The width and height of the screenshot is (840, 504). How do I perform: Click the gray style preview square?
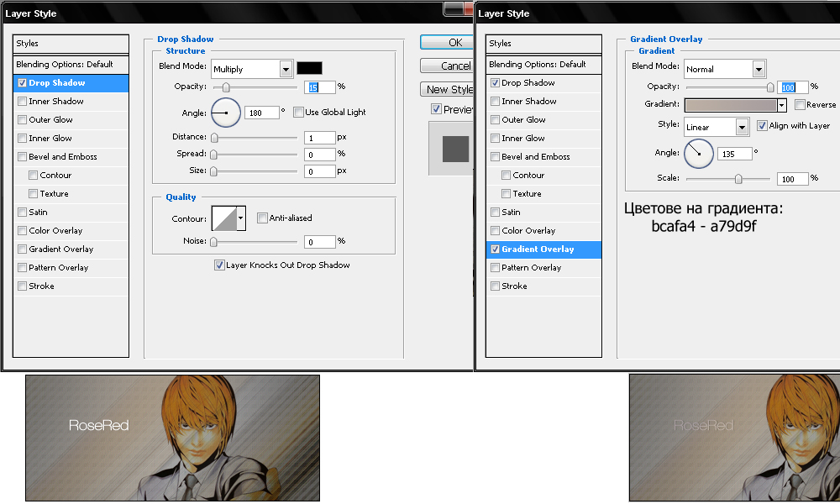click(455, 149)
